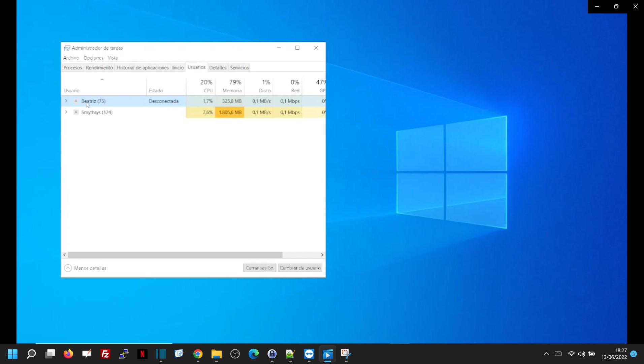
Task: Launch OBS Studio from taskbar
Action: pos(235,354)
